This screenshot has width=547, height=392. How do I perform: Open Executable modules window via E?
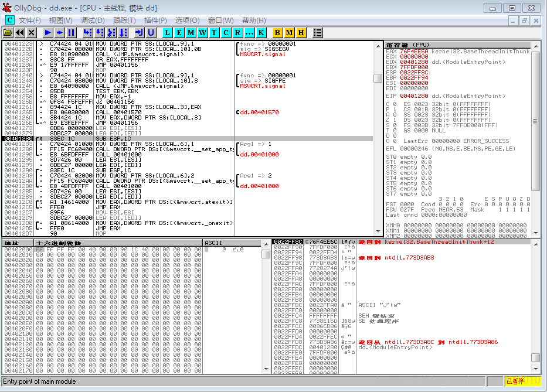tap(179, 33)
